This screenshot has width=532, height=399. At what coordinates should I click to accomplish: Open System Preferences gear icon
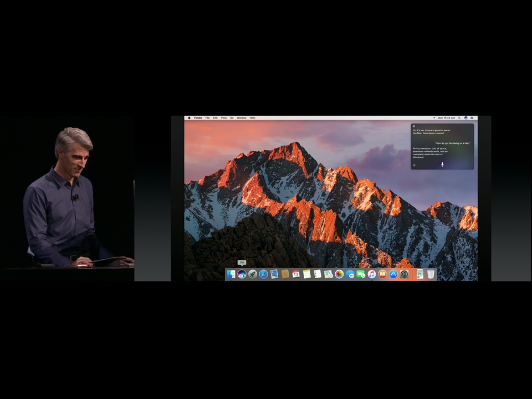click(x=404, y=274)
